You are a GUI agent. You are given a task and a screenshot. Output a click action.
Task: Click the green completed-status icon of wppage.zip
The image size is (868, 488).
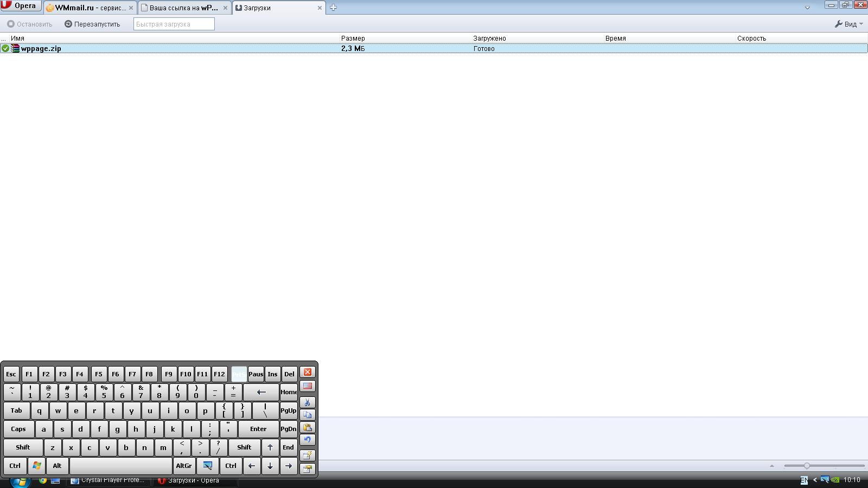(x=5, y=48)
